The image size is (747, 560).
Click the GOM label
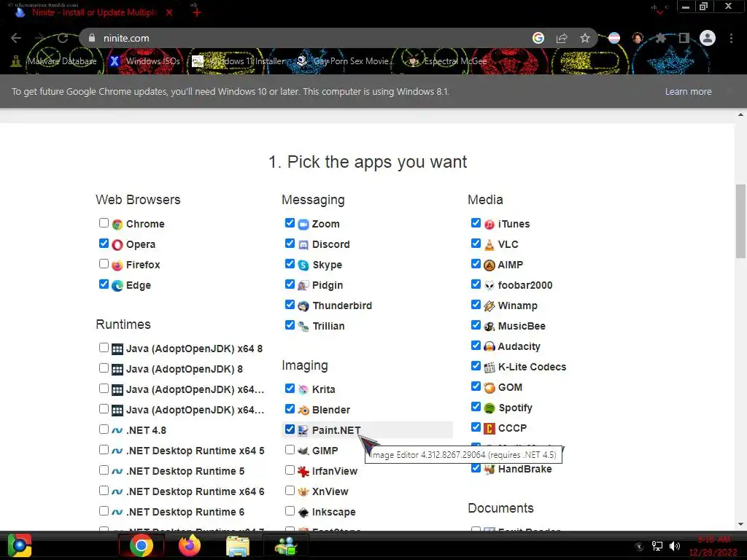[x=510, y=388]
